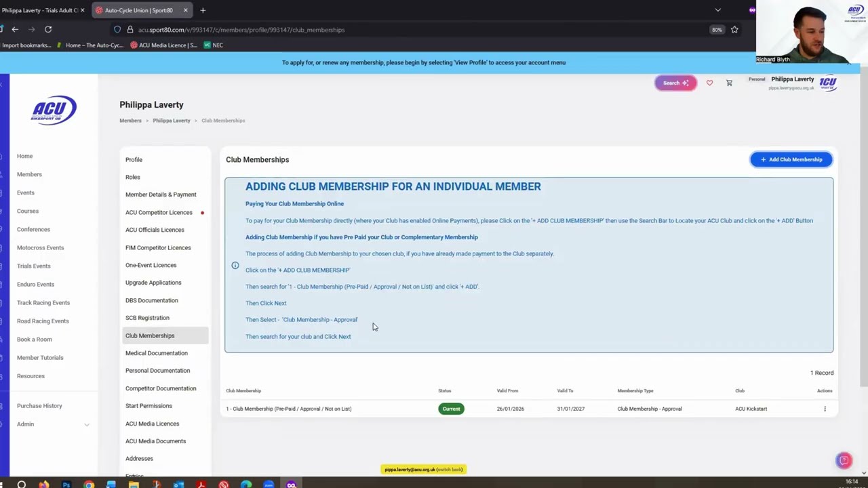Open Zoom from the taskbar
Screen dimensions: 868x488
pyautogui.click(x=269, y=485)
